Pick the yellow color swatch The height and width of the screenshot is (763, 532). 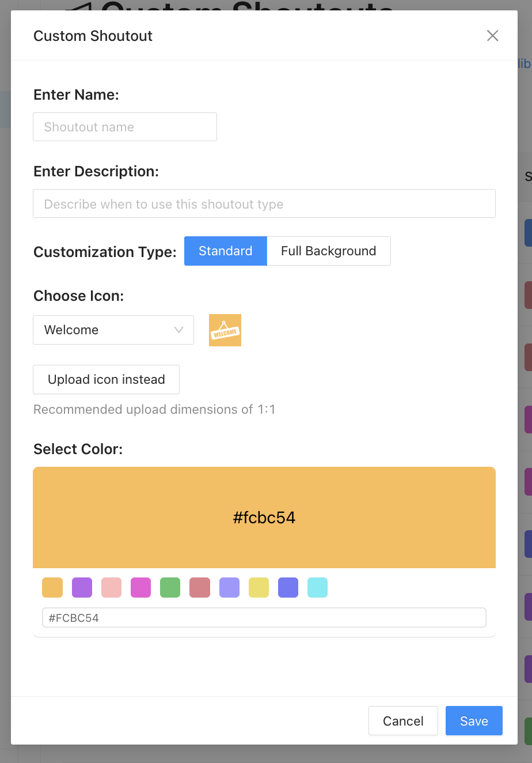click(259, 588)
